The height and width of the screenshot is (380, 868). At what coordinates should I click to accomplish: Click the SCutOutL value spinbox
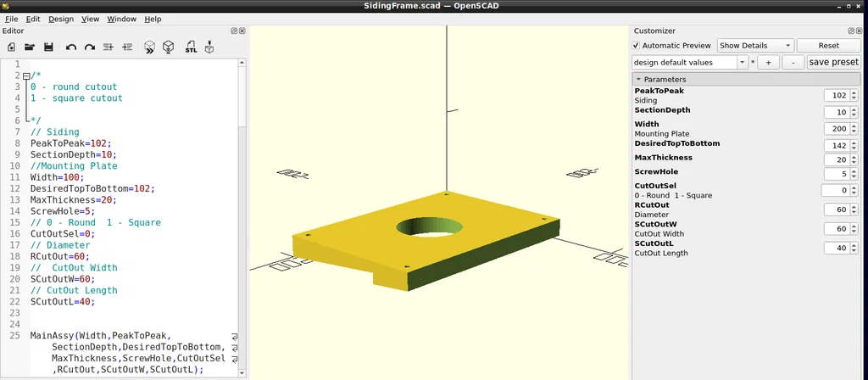point(840,249)
